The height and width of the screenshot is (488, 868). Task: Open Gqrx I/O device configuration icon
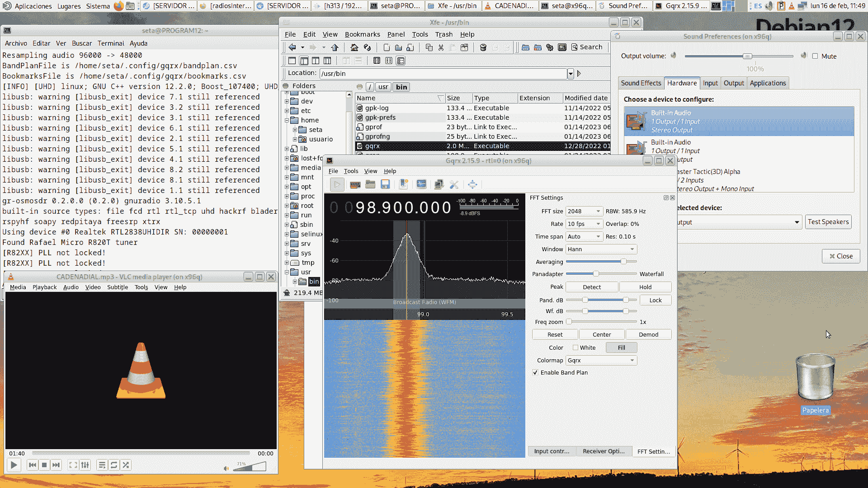click(x=355, y=184)
